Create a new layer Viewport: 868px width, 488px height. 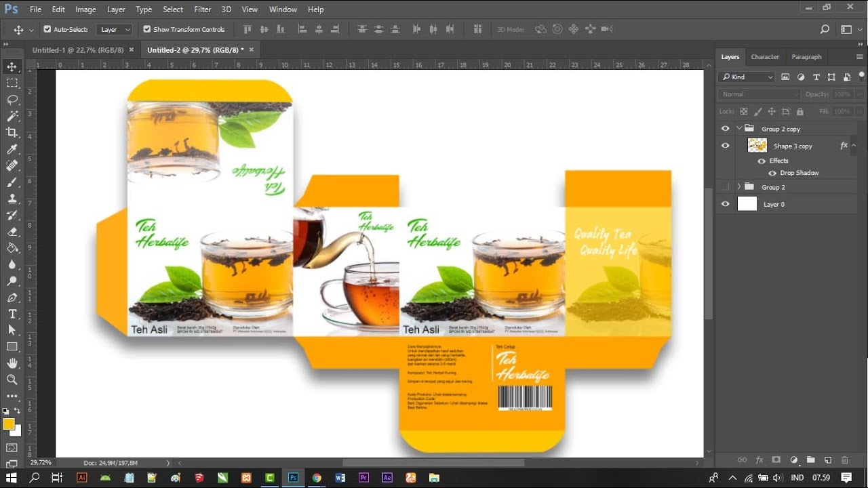pos(827,460)
